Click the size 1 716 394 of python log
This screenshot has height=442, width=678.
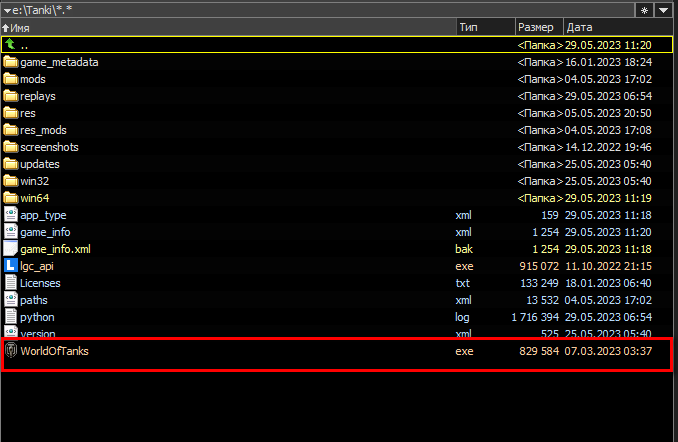click(535, 317)
